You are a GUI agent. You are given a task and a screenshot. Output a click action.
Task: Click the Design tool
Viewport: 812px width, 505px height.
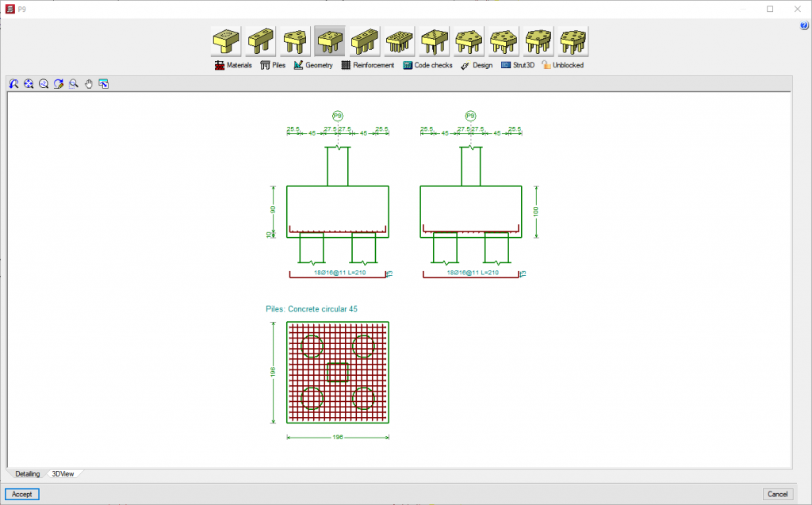point(477,65)
